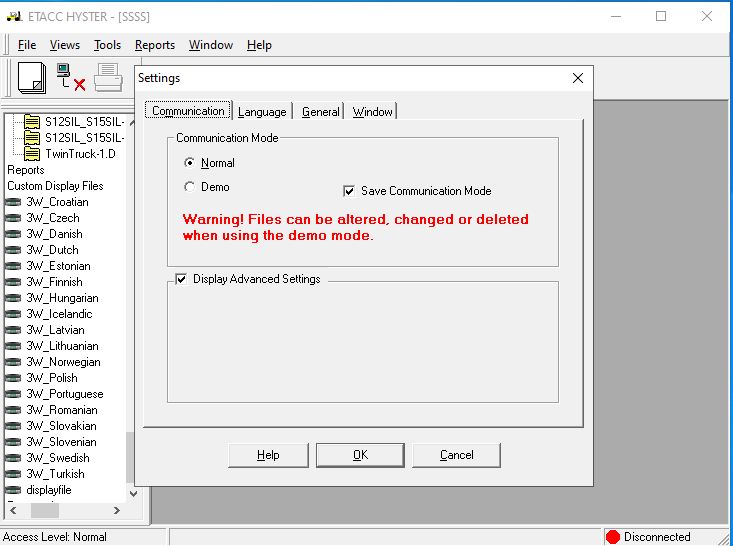Click the display file icon beside 3W_Icelandic

coord(13,314)
